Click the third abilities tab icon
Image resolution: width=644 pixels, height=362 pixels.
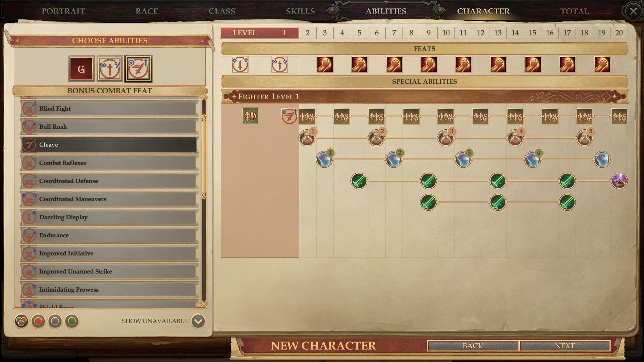138,68
